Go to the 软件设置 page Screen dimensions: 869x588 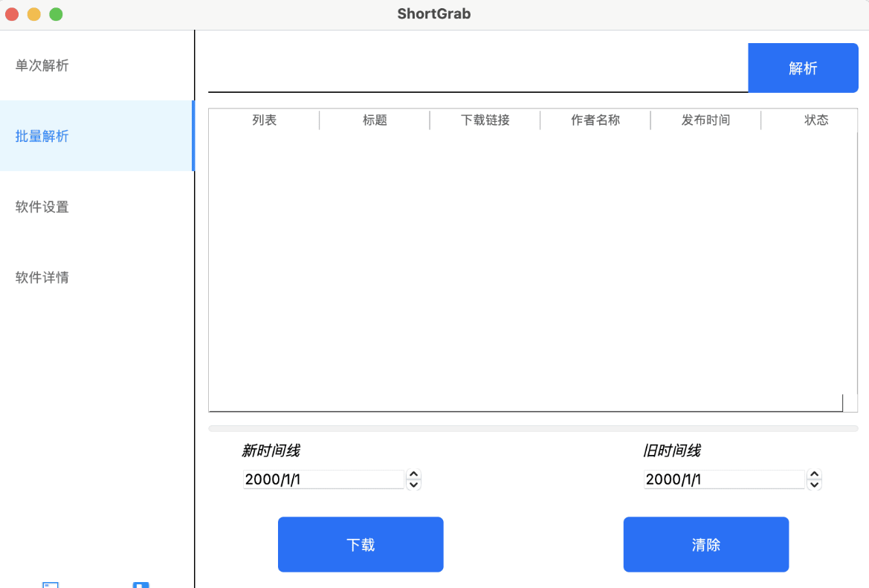coord(42,207)
